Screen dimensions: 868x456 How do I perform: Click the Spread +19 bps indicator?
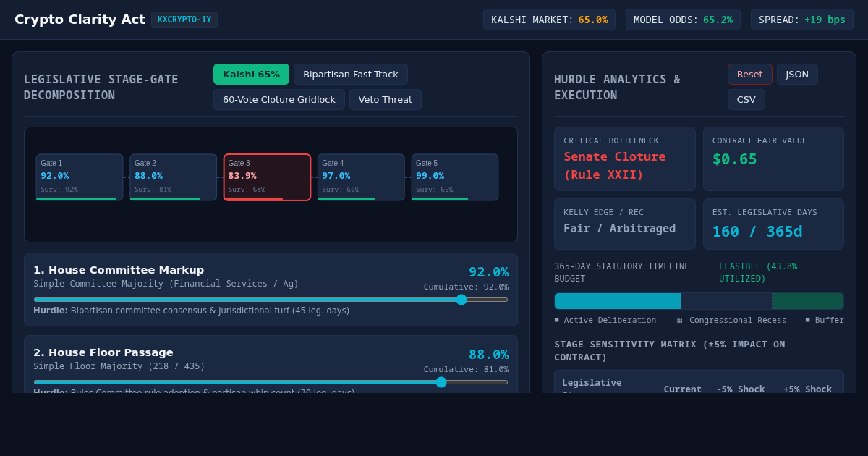(x=802, y=20)
